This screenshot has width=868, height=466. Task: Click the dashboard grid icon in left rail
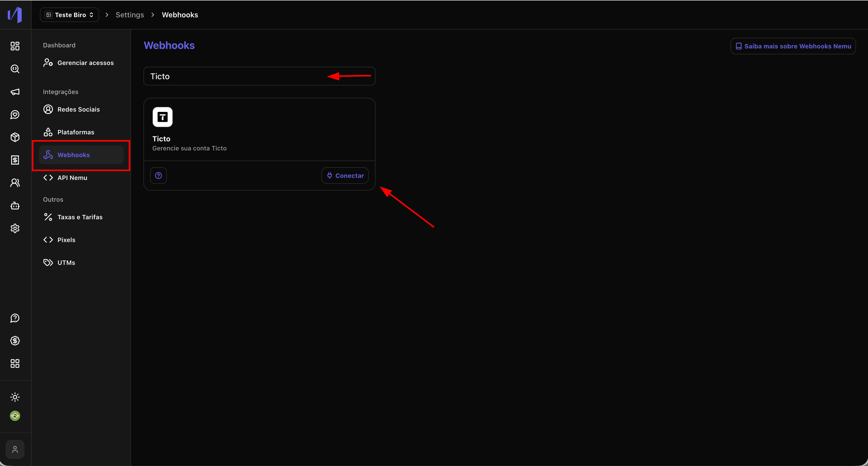15,46
